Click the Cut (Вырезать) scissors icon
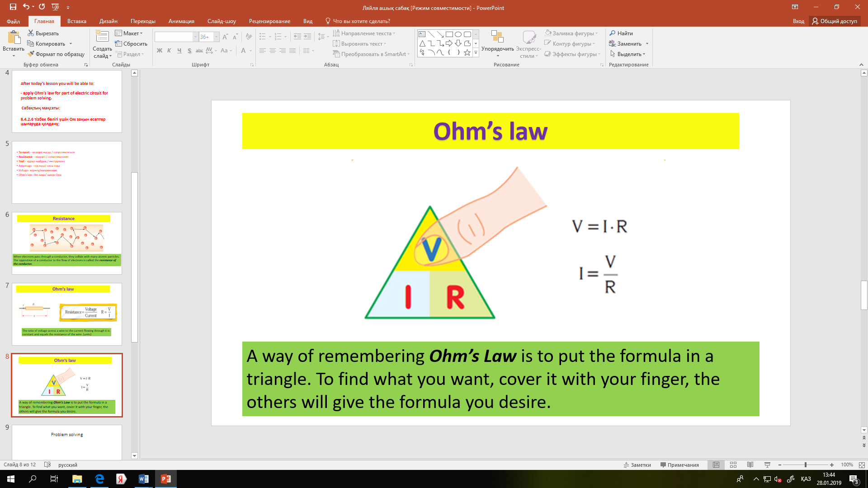The width and height of the screenshot is (868, 488). click(x=31, y=33)
